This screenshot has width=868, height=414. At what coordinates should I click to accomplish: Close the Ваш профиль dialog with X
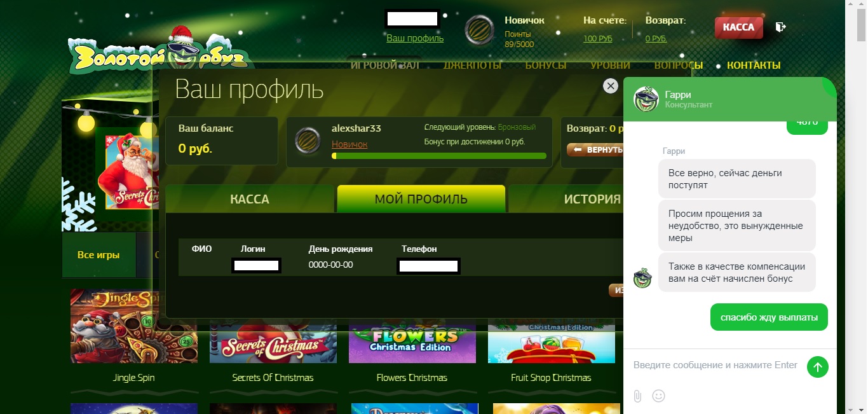click(x=611, y=86)
